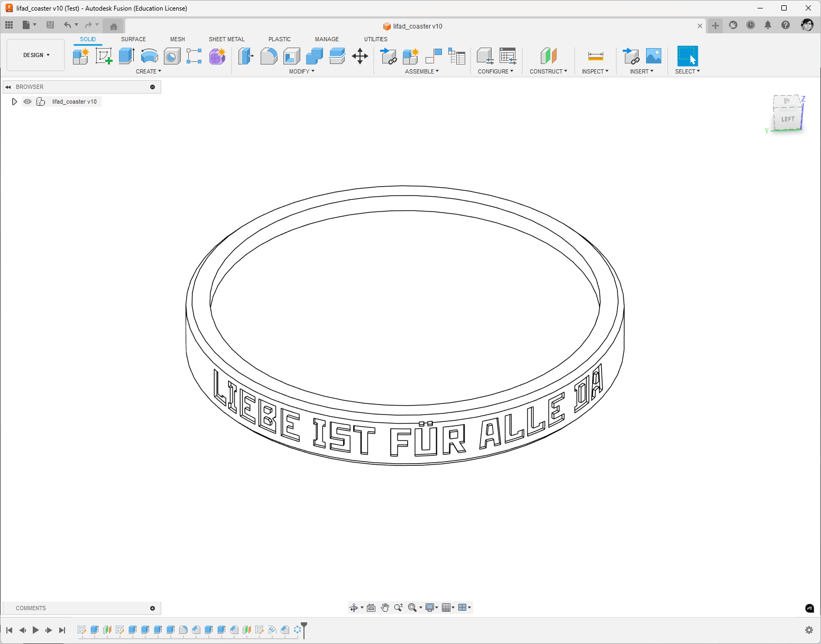This screenshot has width=821, height=644.
Task: Toggle visibility eye of lifad_coaster v10
Action: pyautogui.click(x=27, y=102)
